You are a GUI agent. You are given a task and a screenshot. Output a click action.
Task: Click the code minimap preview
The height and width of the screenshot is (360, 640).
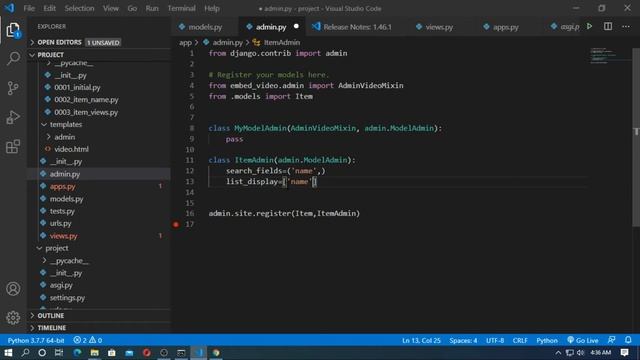610,56
